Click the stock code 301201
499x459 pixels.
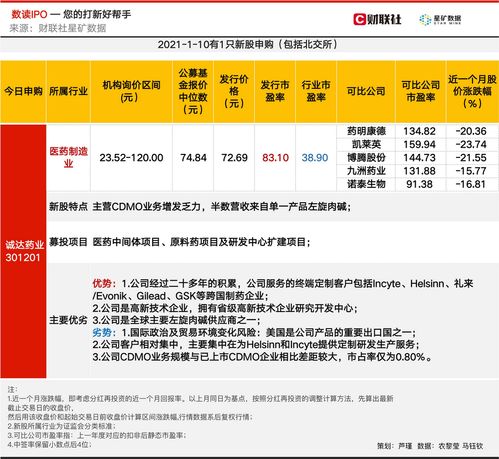point(23,257)
